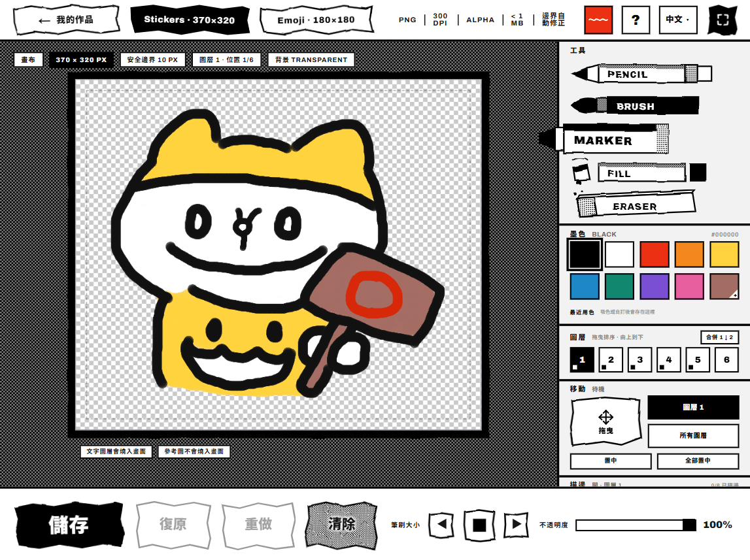750x560 pixels.
Task: Select layer 5
Action: pyautogui.click(x=698, y=360)
